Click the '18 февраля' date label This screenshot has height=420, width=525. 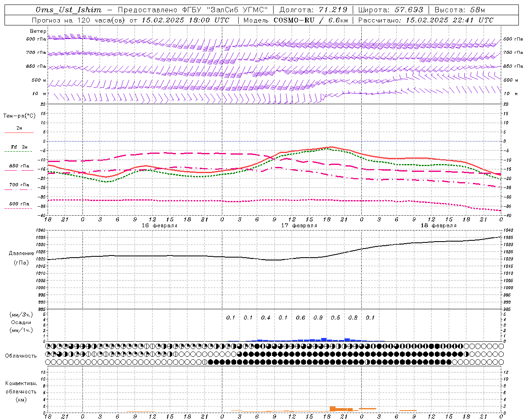438,226
